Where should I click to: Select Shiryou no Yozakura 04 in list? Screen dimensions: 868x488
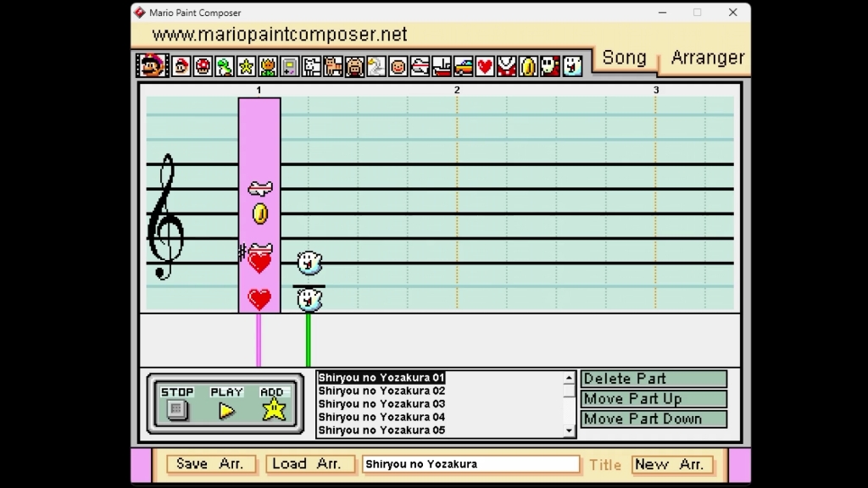381,417
